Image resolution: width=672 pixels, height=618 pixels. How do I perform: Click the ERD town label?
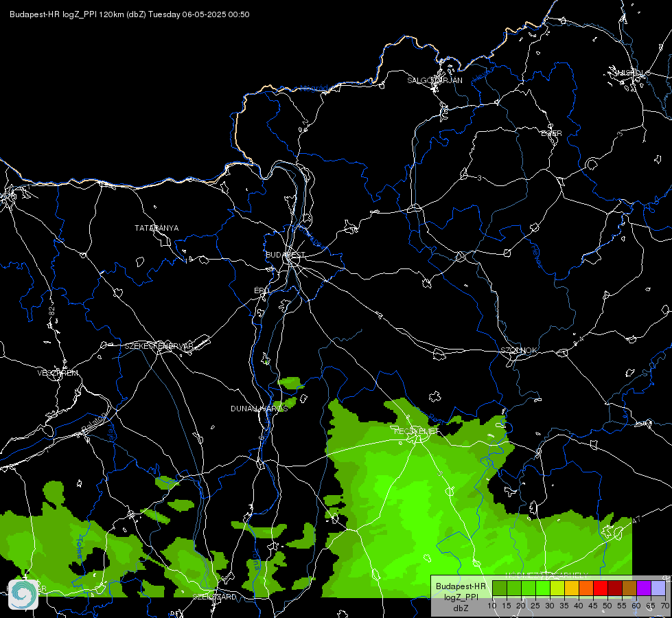click(x=262, y=290)
